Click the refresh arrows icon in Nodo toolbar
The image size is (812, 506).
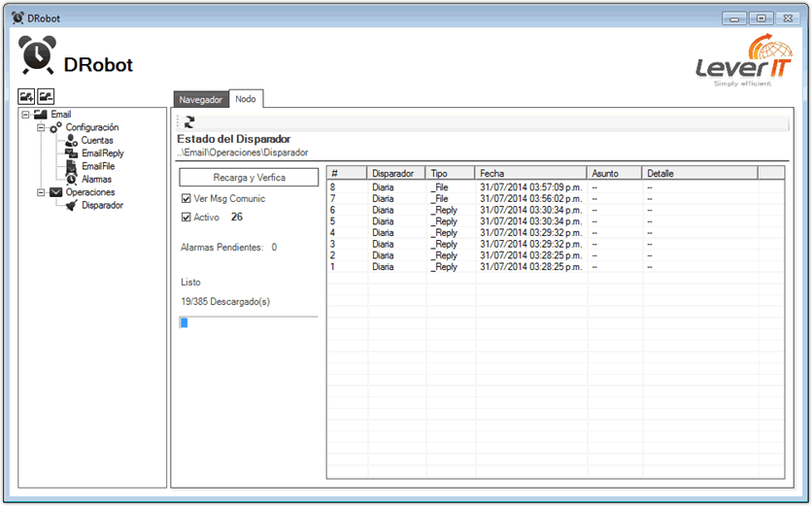[189, 121]
